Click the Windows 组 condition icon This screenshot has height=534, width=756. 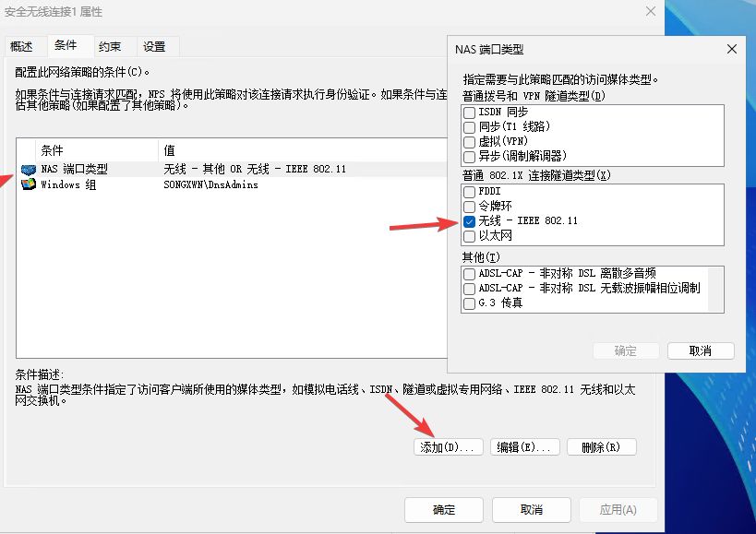click(28, 184)
